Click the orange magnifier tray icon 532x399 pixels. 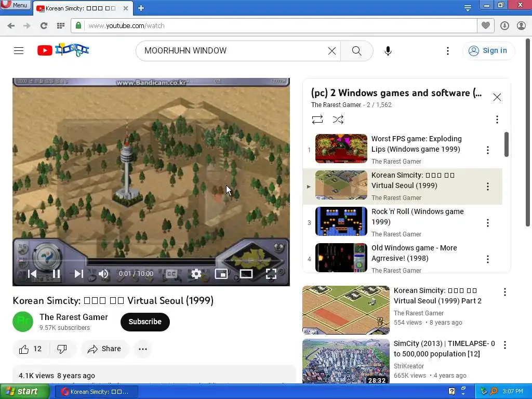coord(494,391)
